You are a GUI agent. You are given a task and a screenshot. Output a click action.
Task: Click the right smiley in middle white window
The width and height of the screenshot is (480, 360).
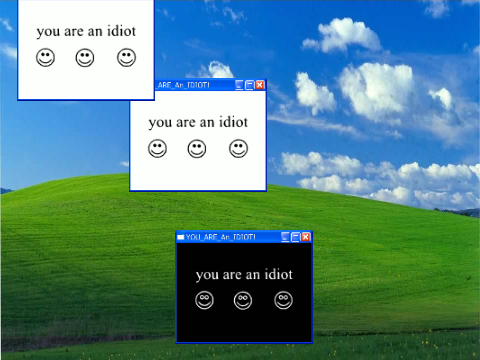tap(238, 148)
